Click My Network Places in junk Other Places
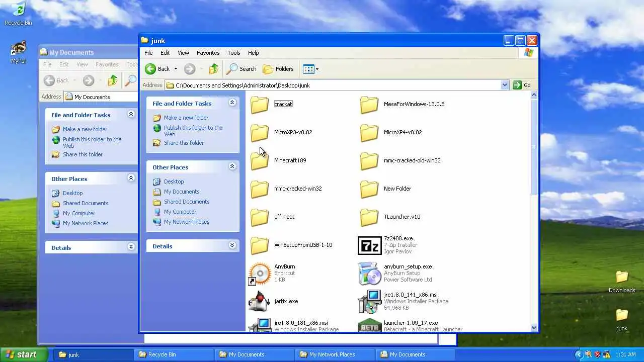 click(x=186, y=222)
